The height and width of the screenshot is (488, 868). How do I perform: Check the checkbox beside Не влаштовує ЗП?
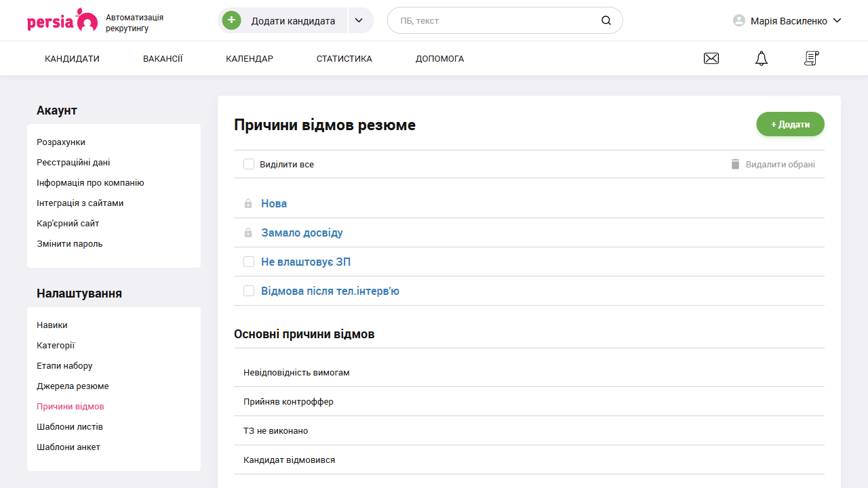(248, 262)
